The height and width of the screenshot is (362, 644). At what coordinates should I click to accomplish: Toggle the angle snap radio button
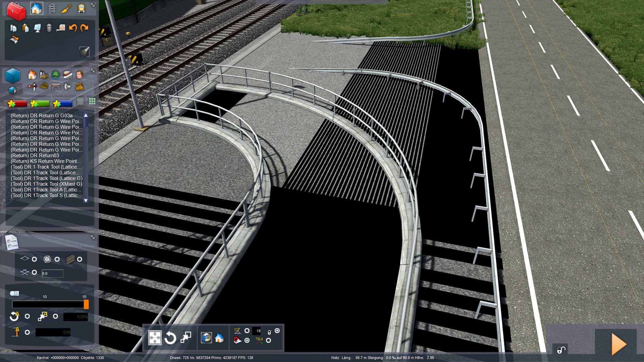point(247,331)
